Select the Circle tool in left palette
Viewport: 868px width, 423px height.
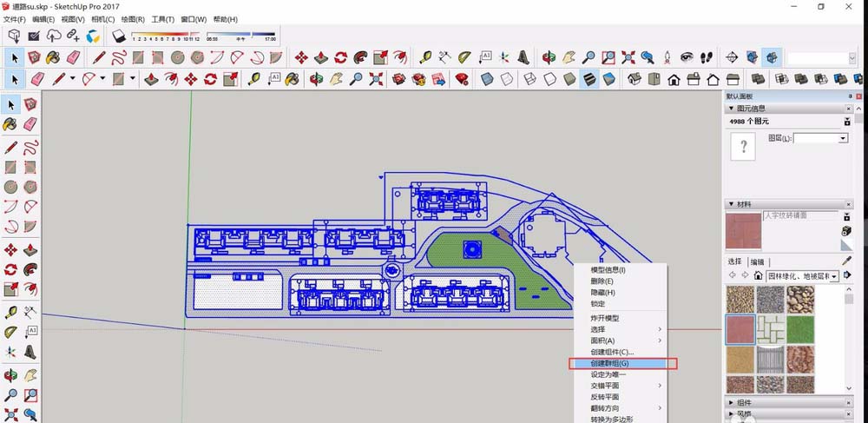coord(10,187)
